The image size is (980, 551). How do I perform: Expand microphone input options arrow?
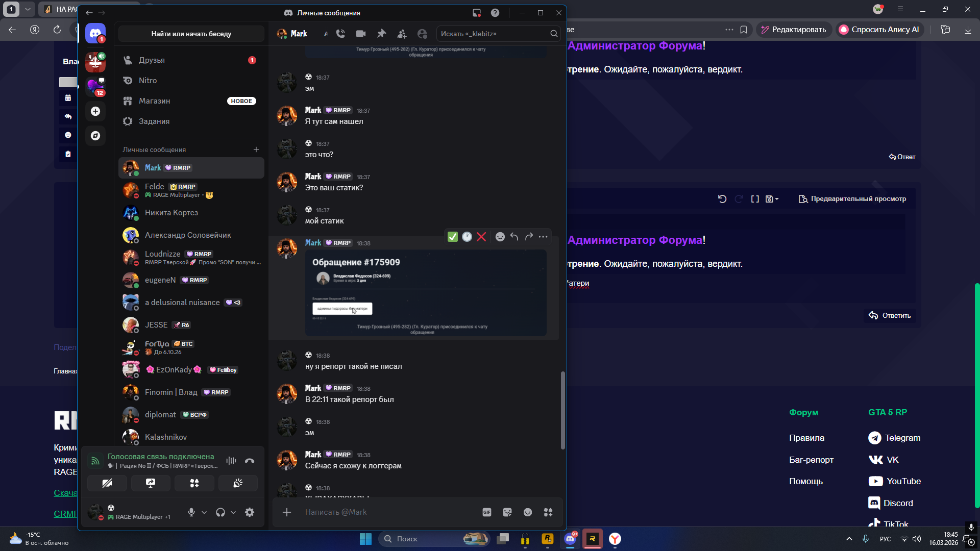[204, 512]
